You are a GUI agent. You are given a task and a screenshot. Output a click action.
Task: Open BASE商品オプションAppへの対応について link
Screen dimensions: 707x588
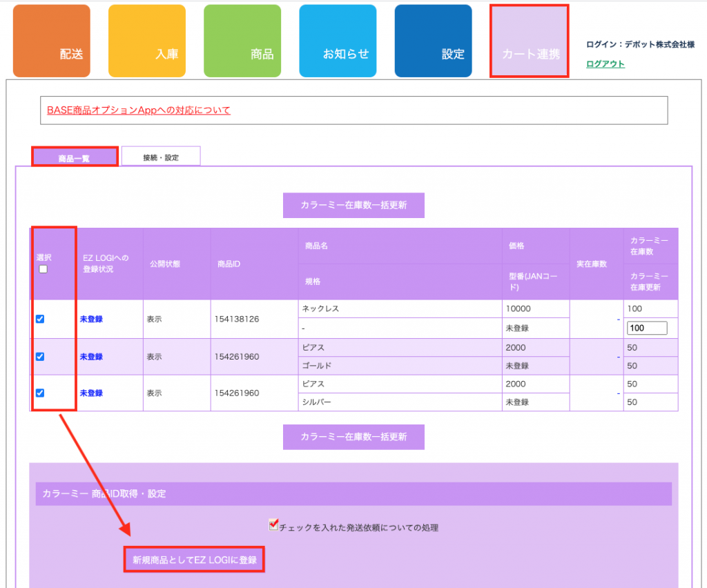(x=138, y=110)
